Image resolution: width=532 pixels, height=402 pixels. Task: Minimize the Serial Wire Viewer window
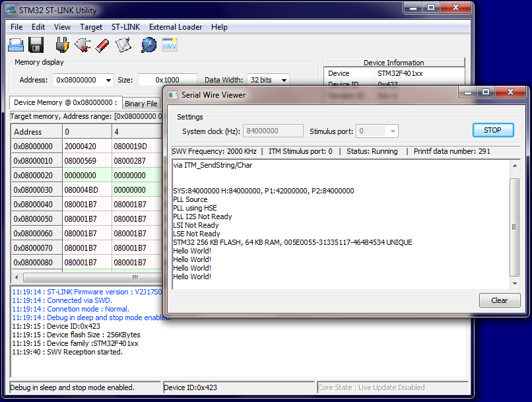pos(468,92)
